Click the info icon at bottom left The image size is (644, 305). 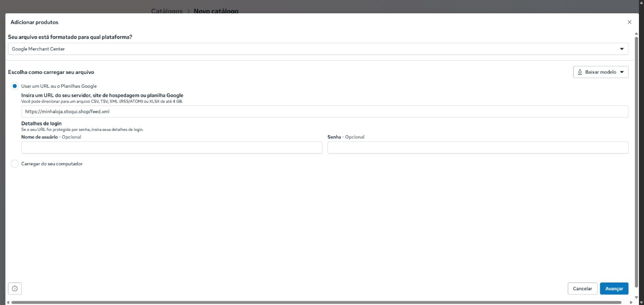(x=15, y=288)
